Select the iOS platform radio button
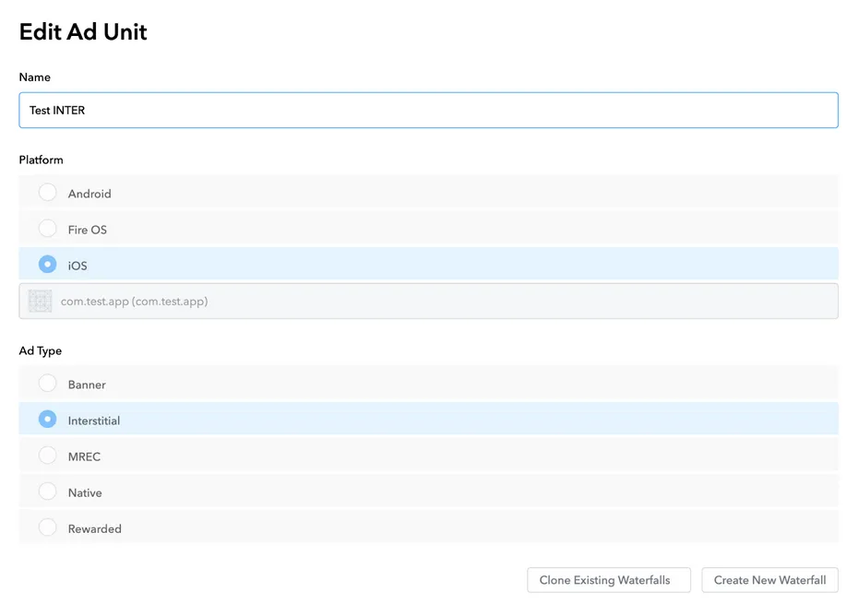 (x=48, y=265)
